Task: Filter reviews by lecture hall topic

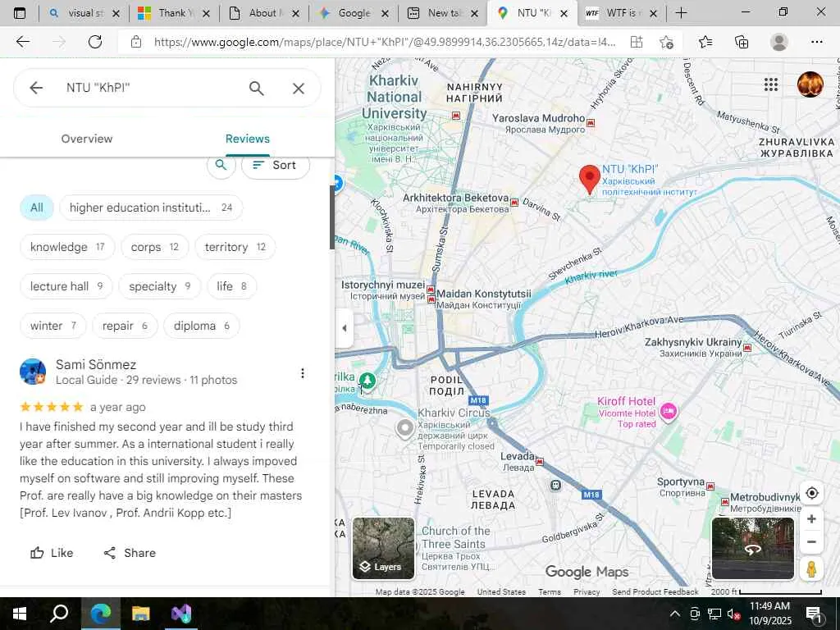Action: tap(66, 286)
